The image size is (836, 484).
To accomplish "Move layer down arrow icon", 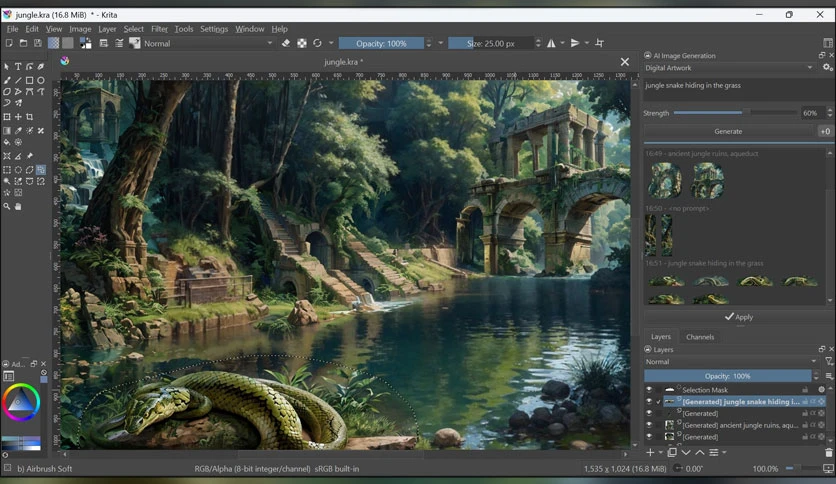I will click(686, 453).
